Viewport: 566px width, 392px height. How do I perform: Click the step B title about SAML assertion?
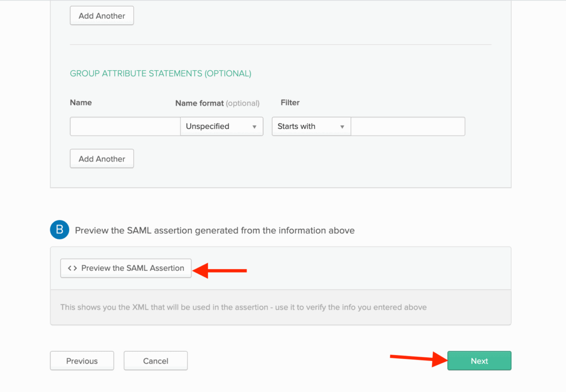(214, 231)
